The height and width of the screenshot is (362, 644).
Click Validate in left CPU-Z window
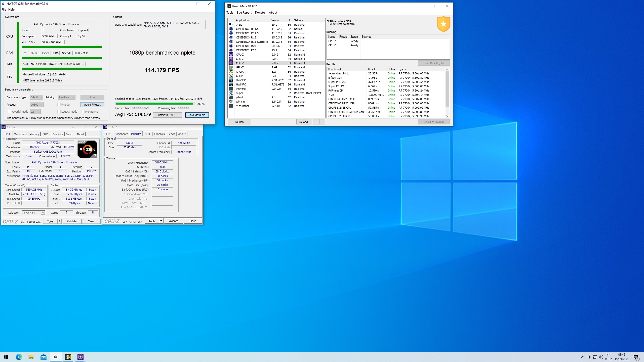click(x=72, y=221)
